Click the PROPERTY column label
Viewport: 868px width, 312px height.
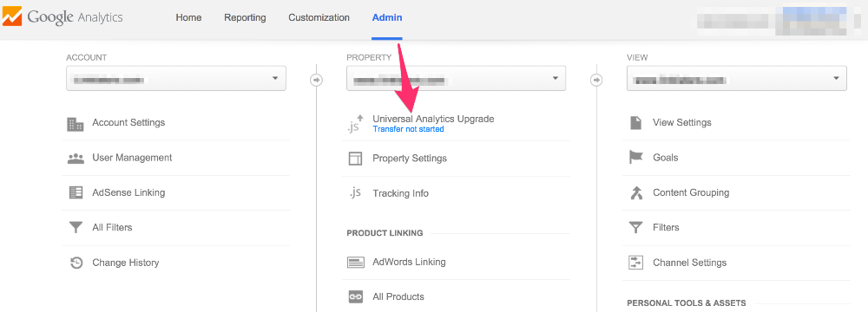369,57
